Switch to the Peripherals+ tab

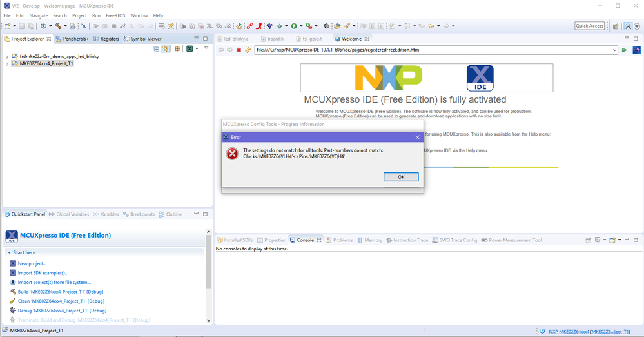point(72,39)
